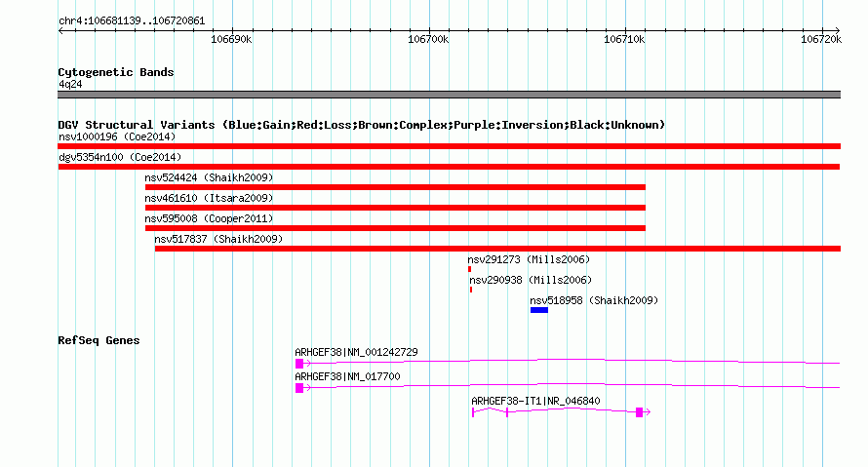This screenshot has height=467, width=868.
Task: Click the 106690k ruler label
Action: [x=231, y=39]
